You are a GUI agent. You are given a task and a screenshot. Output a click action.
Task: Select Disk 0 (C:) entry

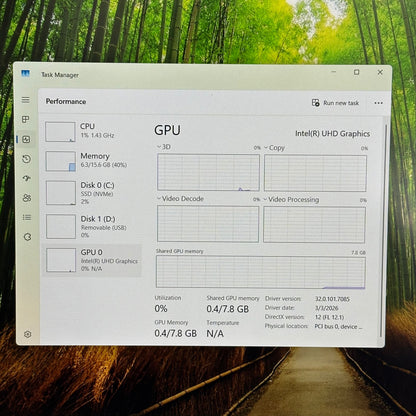(x=92, y=193)
